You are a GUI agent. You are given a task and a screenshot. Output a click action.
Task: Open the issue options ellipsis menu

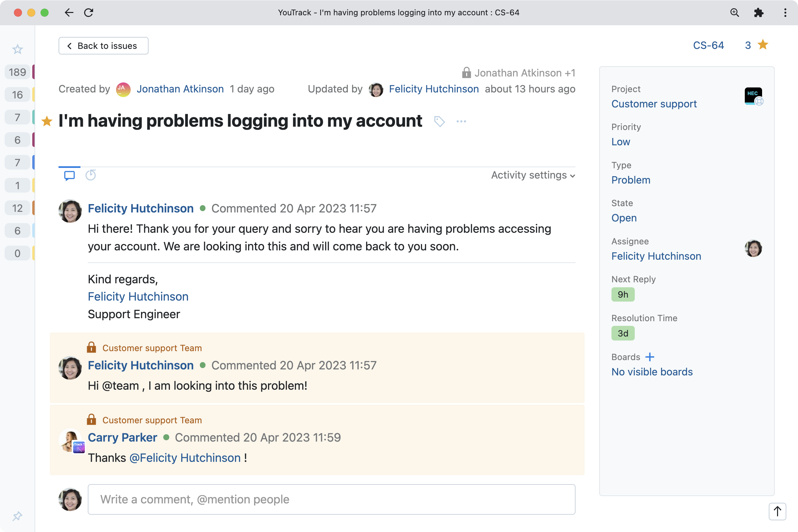click(x=461, y=121)
